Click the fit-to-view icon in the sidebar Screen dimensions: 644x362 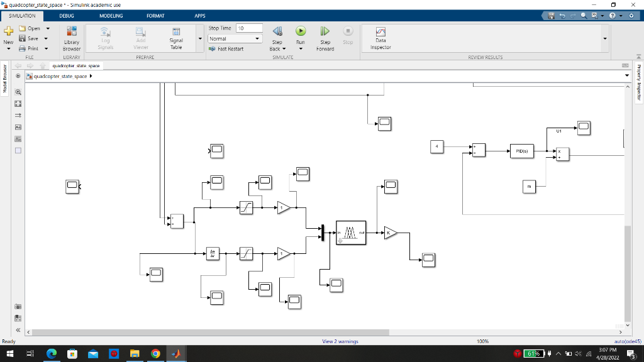pos(17,104)
